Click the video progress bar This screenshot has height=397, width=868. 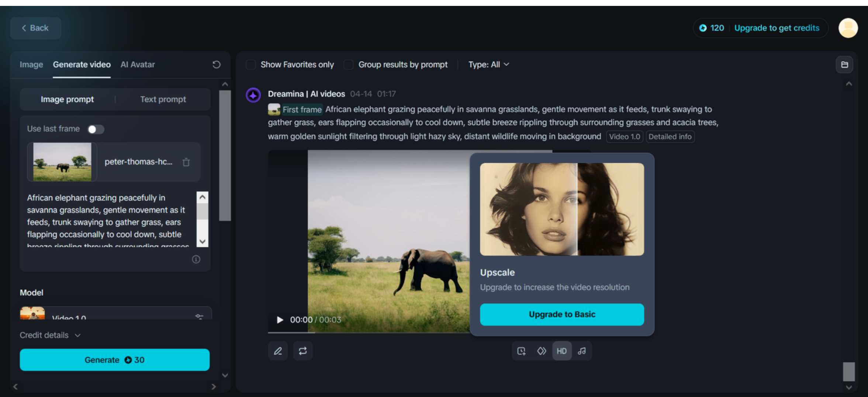(369, 332)
